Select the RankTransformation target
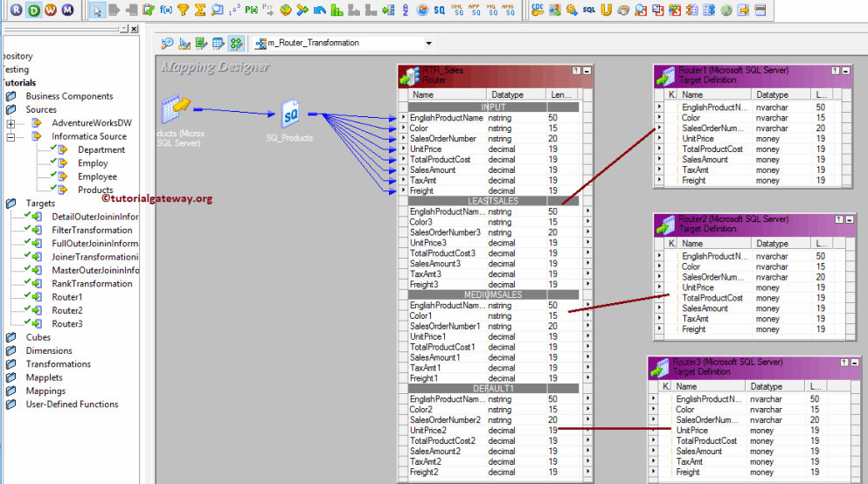Screen dimensions: 868x484 [x=92, y=284]
